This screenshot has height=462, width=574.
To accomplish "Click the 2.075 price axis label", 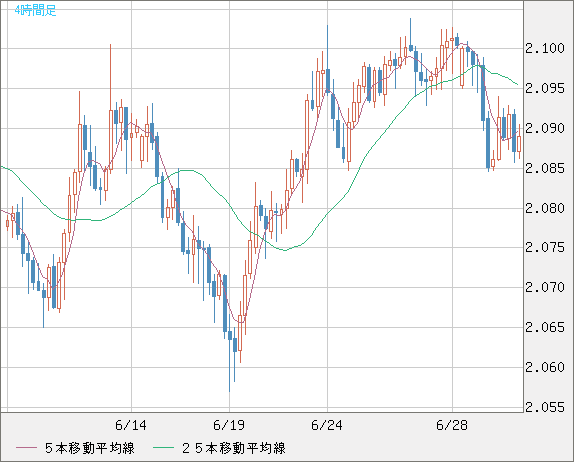I will (545, 248).
